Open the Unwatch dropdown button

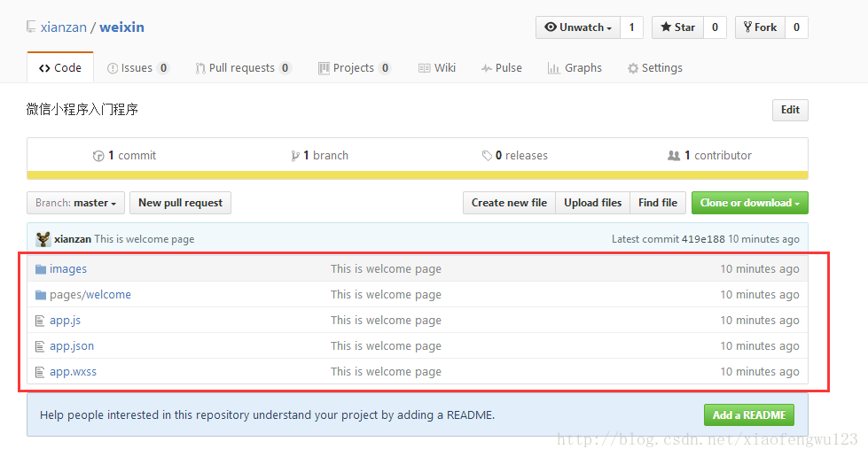click(578, 27)
